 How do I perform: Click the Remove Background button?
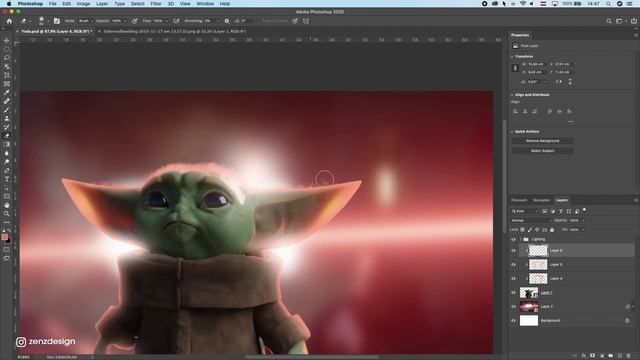(542, 141)
